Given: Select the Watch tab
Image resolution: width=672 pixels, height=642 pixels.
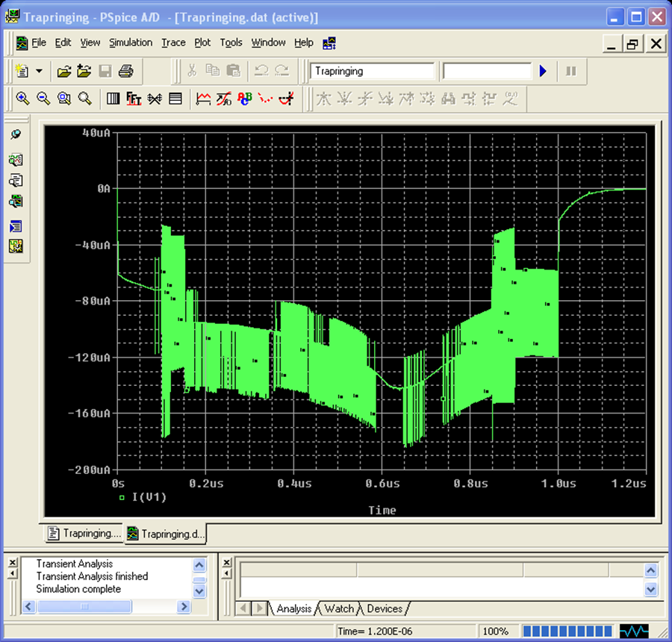Looking at the screenshot, I should [x=339, y=608].
